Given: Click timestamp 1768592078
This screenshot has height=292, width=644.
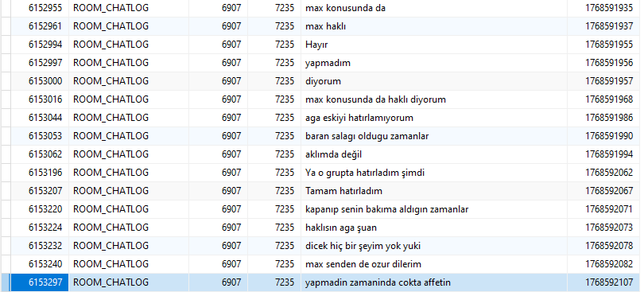Looking at the screenshot, I should point(603,246).
